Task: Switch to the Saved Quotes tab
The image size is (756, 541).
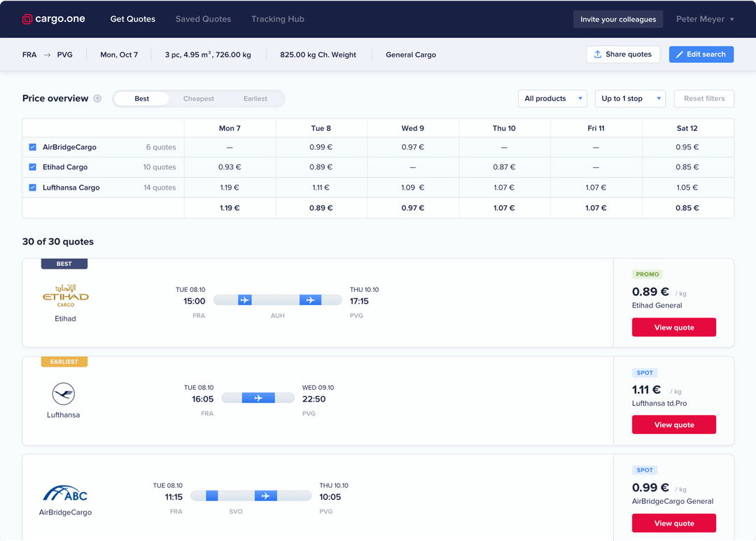Action: point(203,19)
